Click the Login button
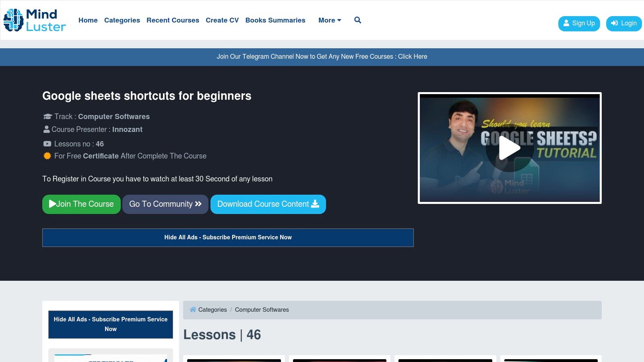 point(623,23)
